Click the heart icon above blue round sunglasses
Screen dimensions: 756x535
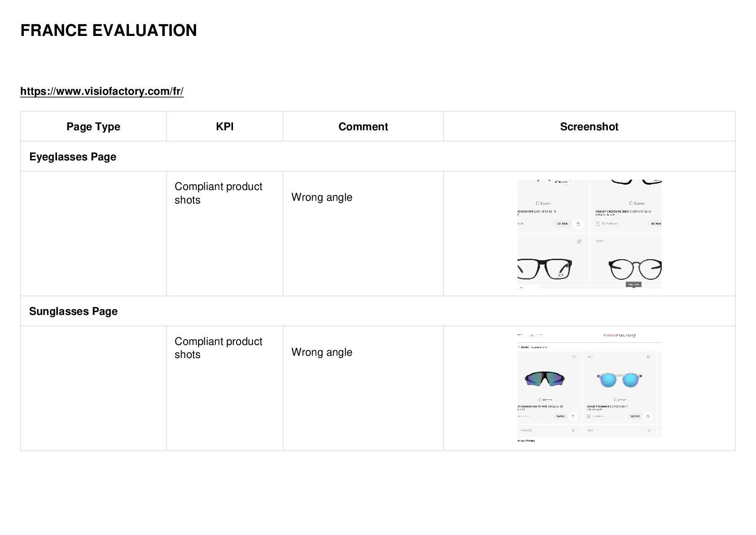point(649,357)
